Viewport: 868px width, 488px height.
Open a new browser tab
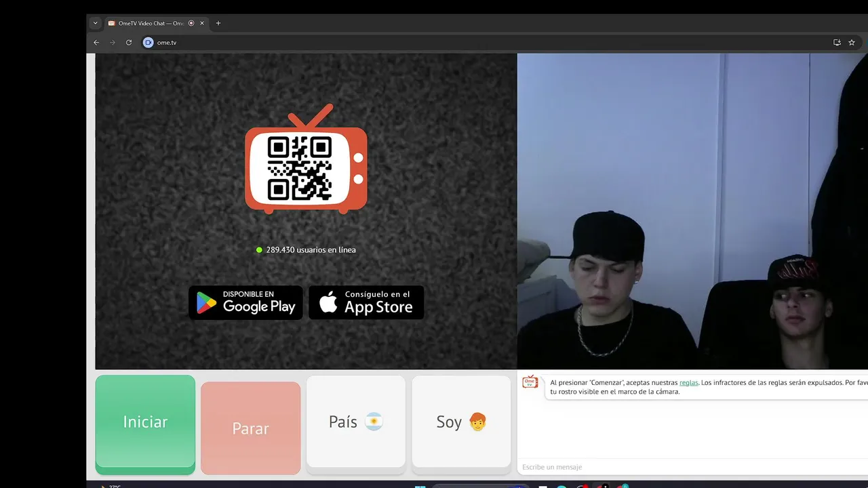(x=218, y=23)
